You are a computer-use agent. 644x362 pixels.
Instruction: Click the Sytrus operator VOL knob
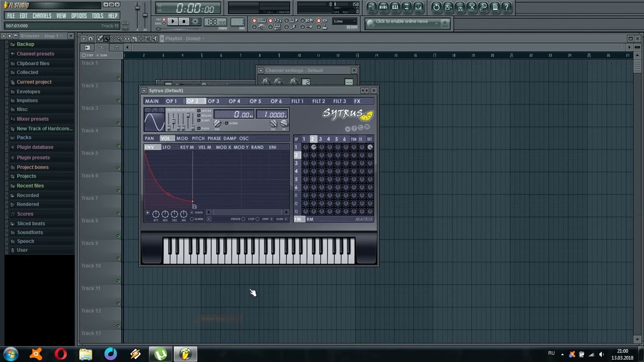coord(274,123)
